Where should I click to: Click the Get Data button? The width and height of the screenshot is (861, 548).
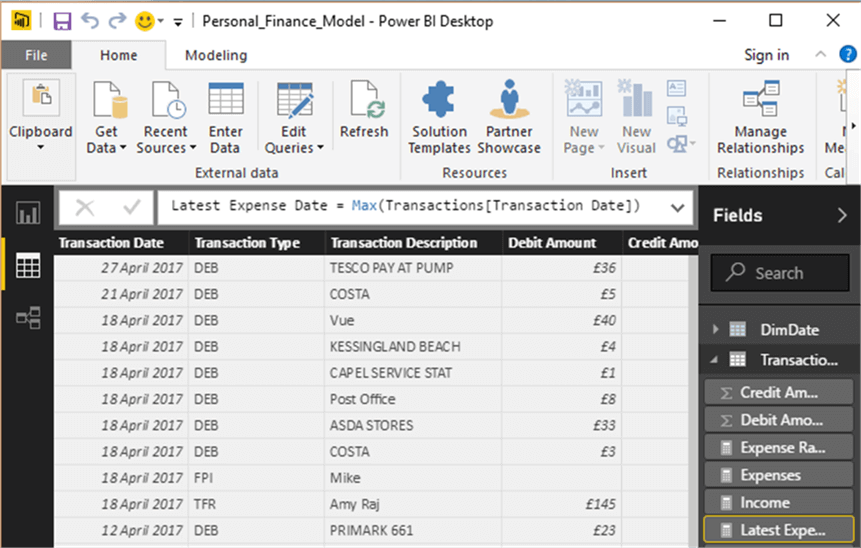click(x=107, y=118)
